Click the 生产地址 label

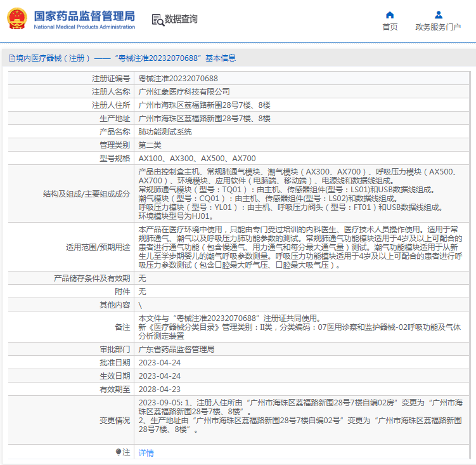pyautogui.click(x=115, y=119)
